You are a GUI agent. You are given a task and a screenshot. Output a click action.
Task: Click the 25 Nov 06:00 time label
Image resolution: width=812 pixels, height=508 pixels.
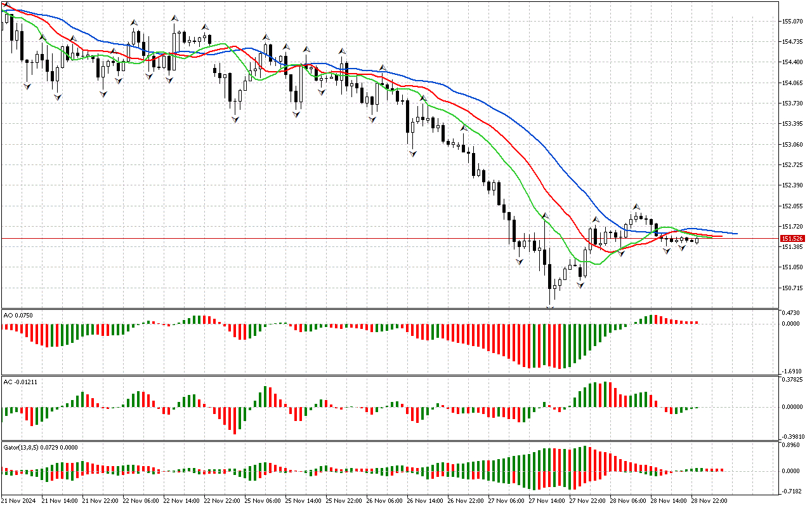coord(263,501)
